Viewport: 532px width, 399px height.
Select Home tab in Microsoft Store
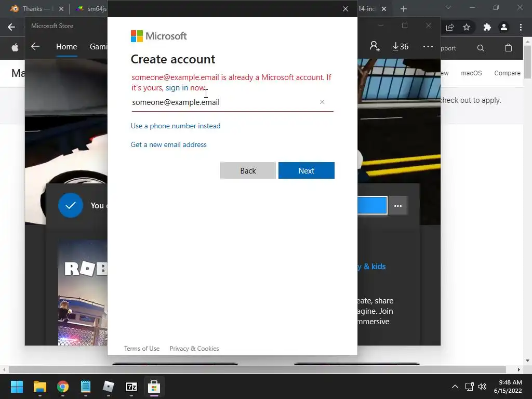coord(66,46)
